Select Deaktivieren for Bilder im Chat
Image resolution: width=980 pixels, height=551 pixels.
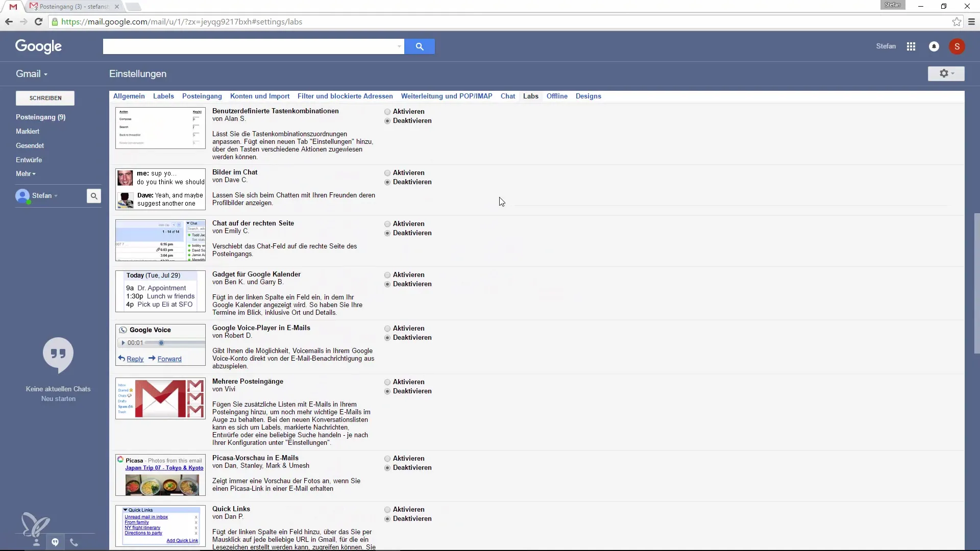click(x=387, y=182)
